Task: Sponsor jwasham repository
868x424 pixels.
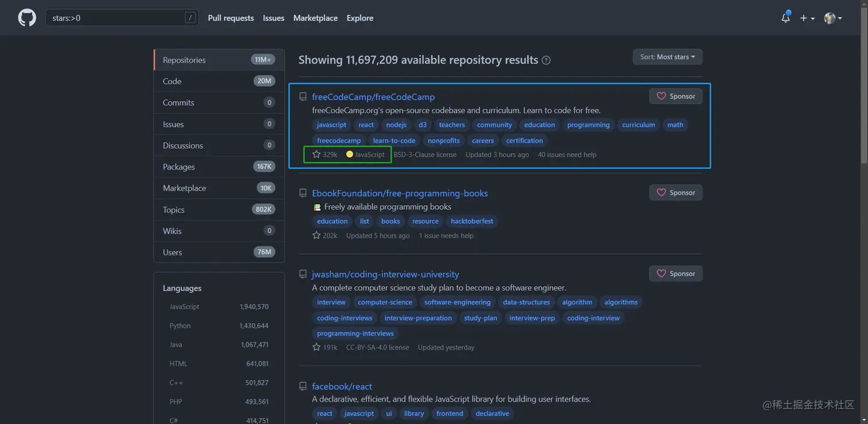Action: (x=676, y=273)
